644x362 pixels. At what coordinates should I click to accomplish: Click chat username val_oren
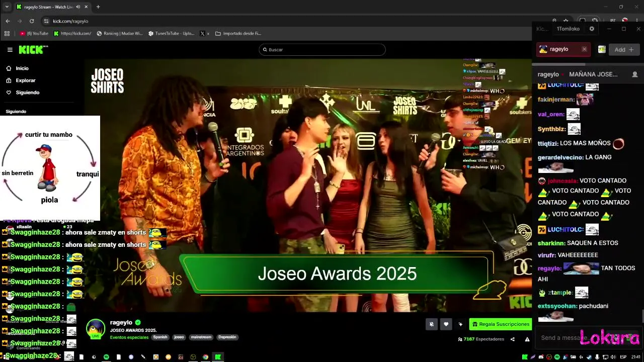click(x=550, y=114)
